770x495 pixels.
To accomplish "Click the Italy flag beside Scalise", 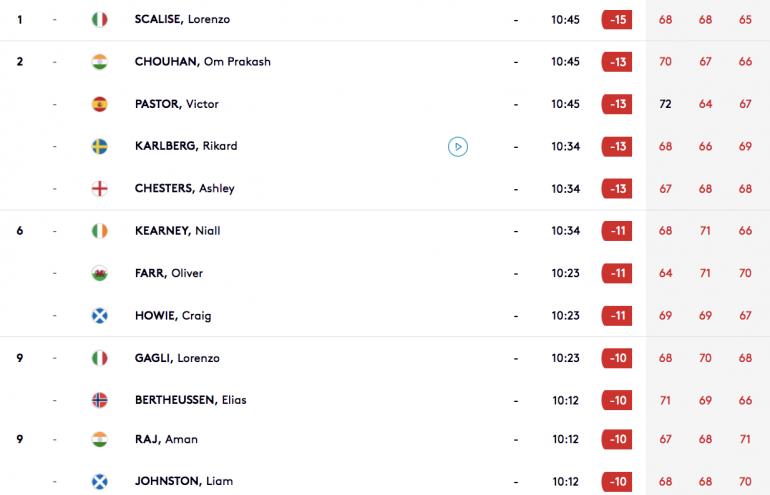I will click(x=100, y=20).
